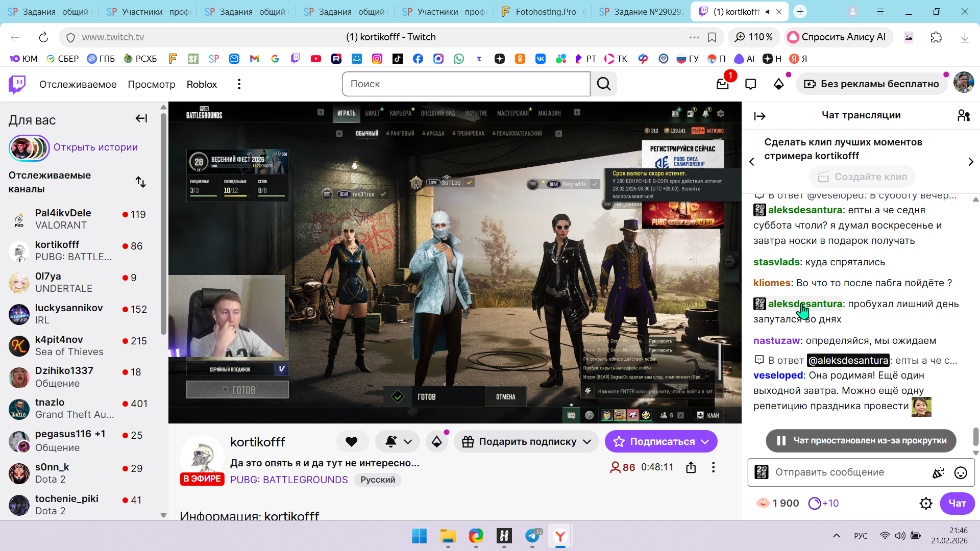980x551 pixels.
Task: Open the "Просмотр" navigation tab
Action: 151,84
